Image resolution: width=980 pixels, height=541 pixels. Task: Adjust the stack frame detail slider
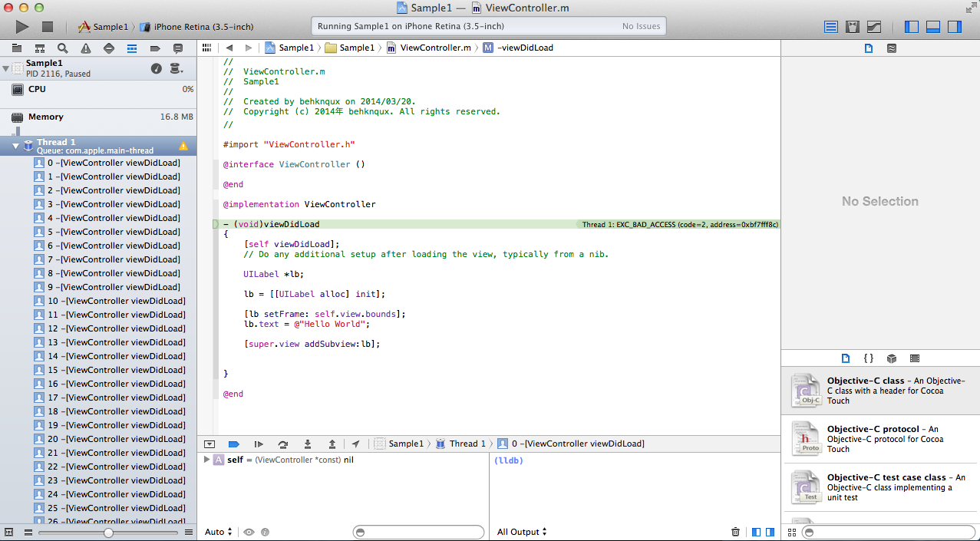tap(108, 533)
